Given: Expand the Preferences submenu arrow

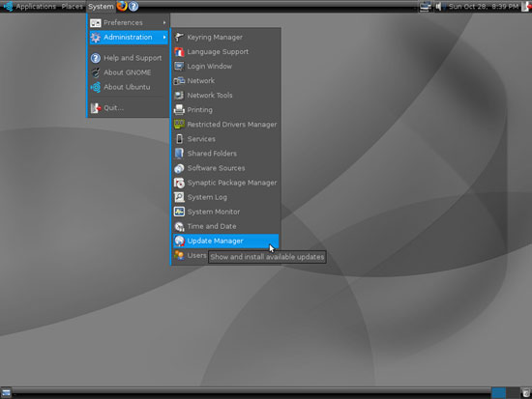Looking at the screenshot, I should 164,23.
